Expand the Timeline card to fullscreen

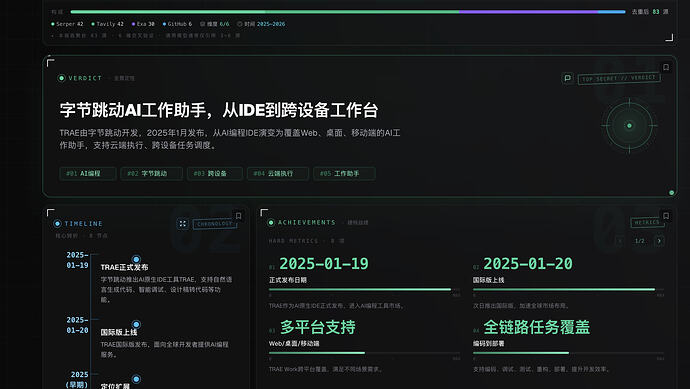point(183,224)
